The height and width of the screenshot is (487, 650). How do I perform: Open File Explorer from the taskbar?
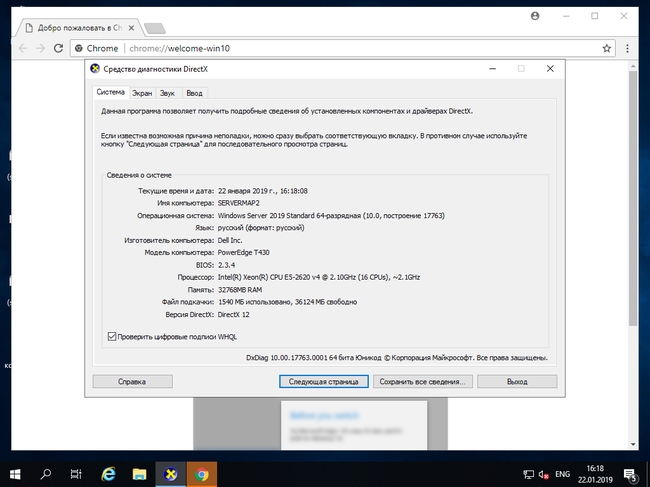tap(139, 474)
